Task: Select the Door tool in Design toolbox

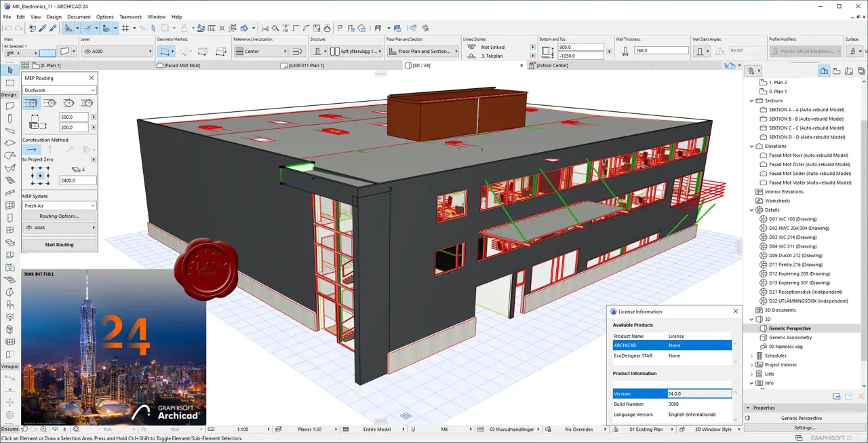Action: click(9, 218)
